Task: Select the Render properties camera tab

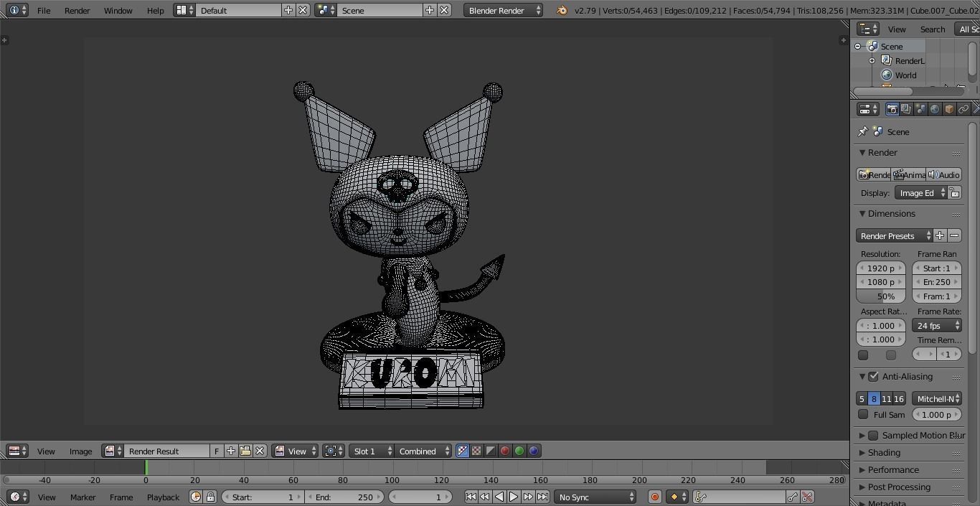Action: 892,109
